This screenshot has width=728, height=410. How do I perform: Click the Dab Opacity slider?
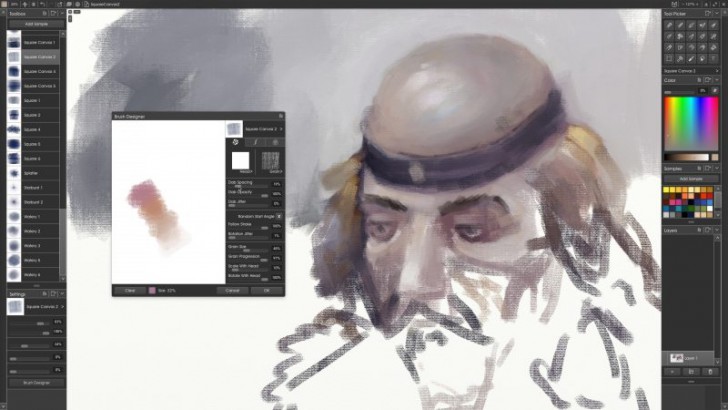tap(249, 196)
